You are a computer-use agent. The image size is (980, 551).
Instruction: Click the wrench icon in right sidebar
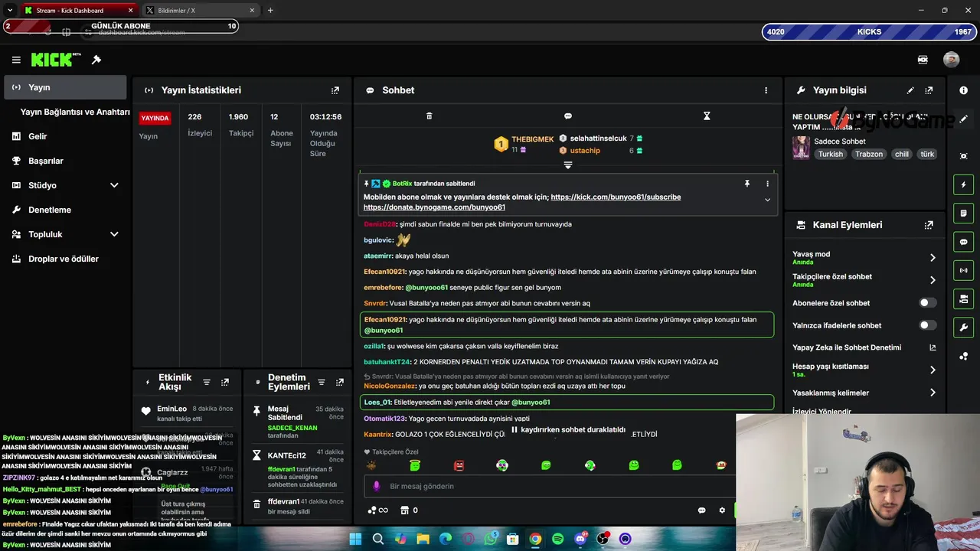click(x=963, y=328)
